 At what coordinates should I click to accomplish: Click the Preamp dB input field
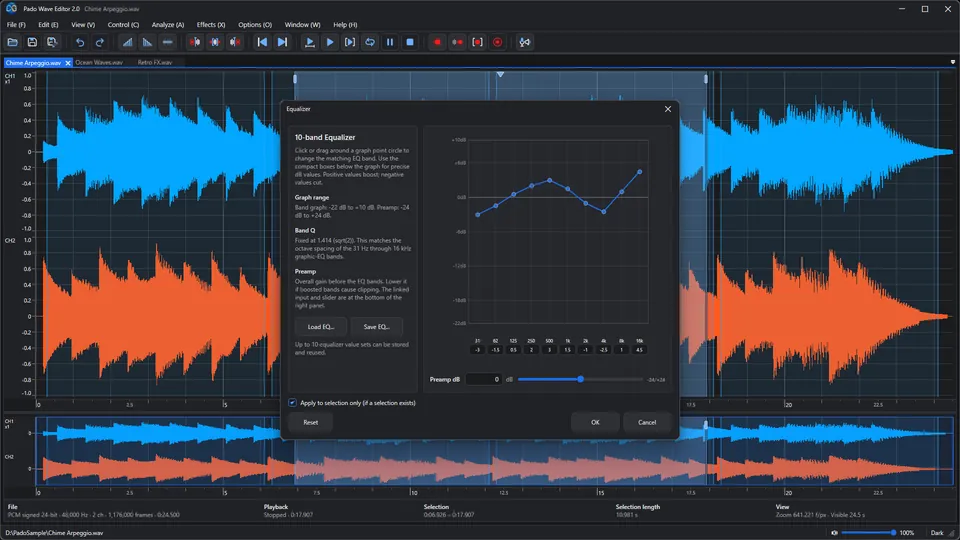click(x=484, y=380)
